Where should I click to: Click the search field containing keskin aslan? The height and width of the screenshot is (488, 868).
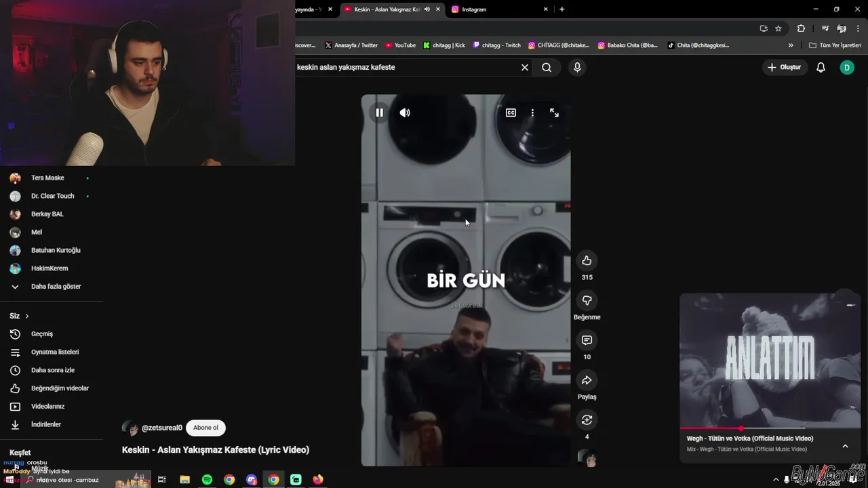click(406, 67)
